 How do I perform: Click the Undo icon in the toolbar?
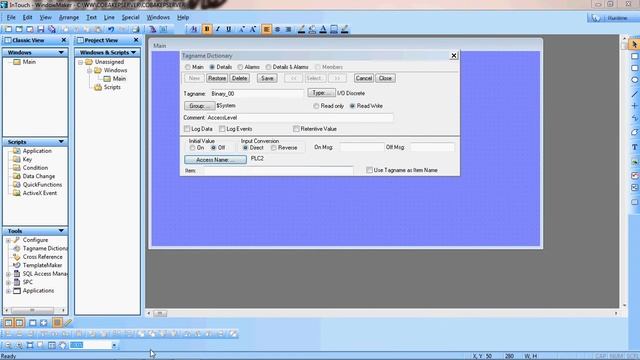111,29
